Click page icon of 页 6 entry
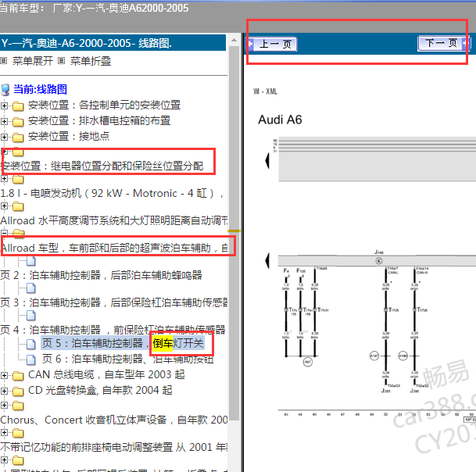The width and height of the screenshot is (476, 472). click(31, 359)
